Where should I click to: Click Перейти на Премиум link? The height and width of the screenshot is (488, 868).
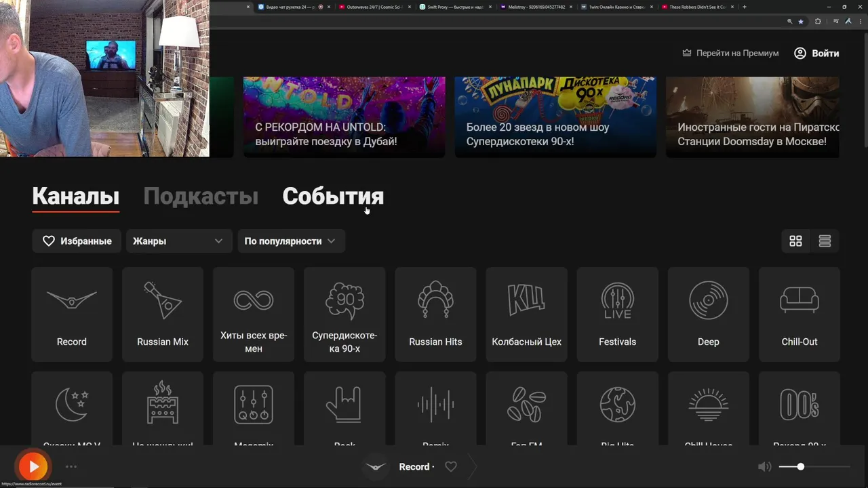[x=730, y=53]
